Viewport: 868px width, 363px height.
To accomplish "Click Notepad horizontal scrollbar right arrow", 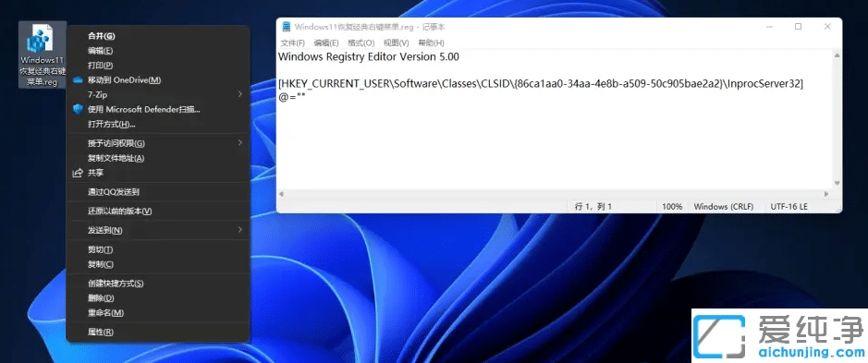I will (x=826, y=194).
